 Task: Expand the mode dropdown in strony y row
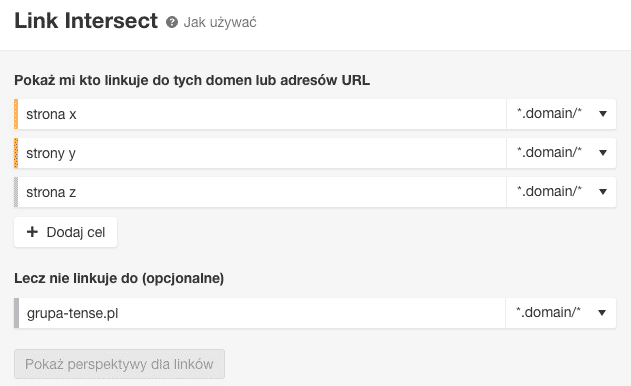561,153
